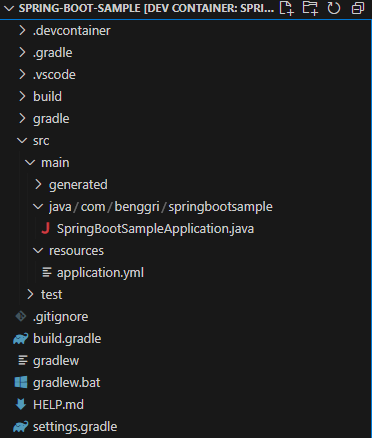Select the .devcontainer folder name
372x438 pixels.
(x=72, y=31)
